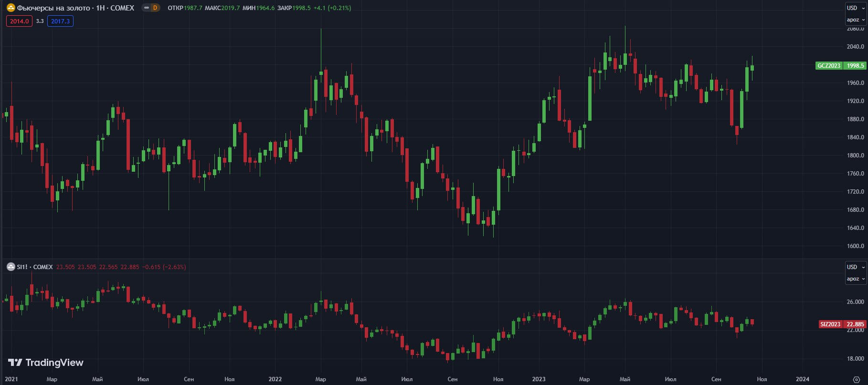Click the silver change value −0.615 (−2.63%)
The image size is (868, 385).
tap(165, 267)
